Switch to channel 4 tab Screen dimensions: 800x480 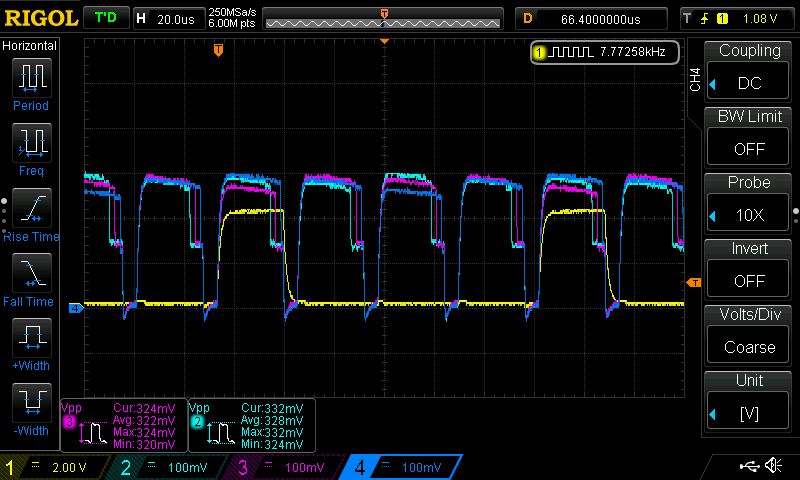pos(402,468)
